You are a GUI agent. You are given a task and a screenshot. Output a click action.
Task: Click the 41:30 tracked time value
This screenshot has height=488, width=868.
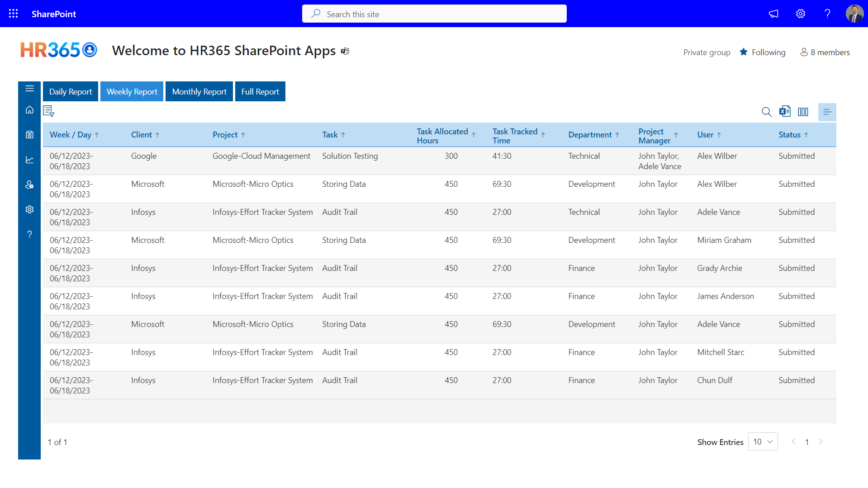coord(502,156)
